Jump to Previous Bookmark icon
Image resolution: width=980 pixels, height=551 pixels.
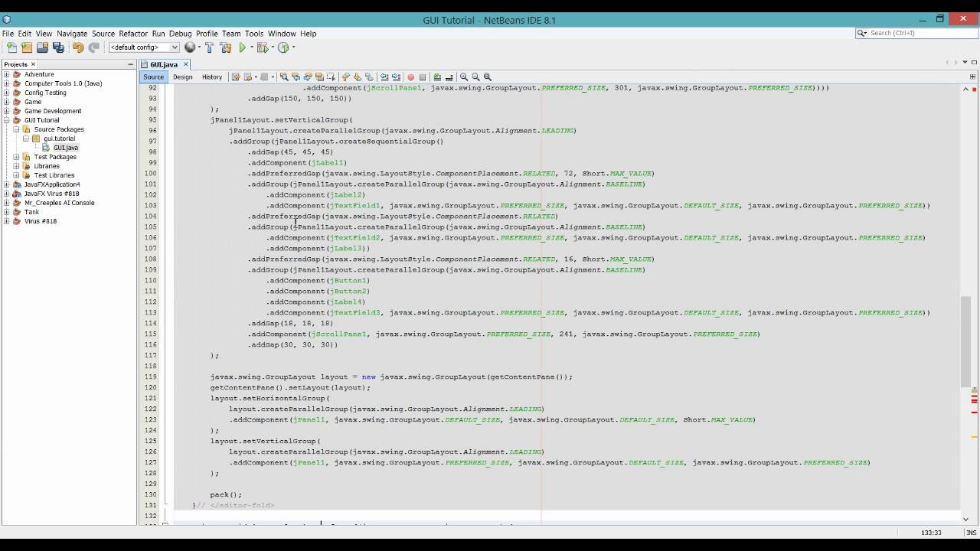(345, 77)
